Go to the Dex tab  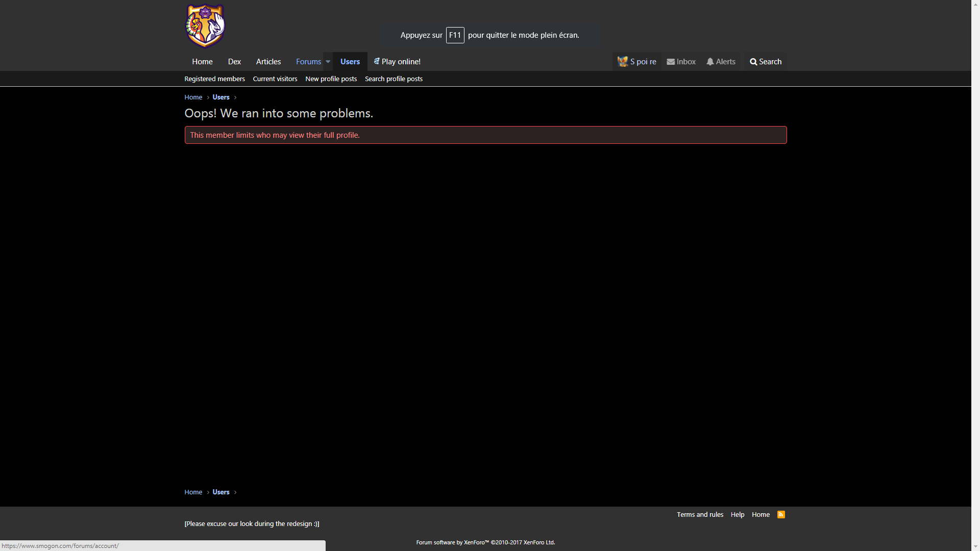coord(234,62)
